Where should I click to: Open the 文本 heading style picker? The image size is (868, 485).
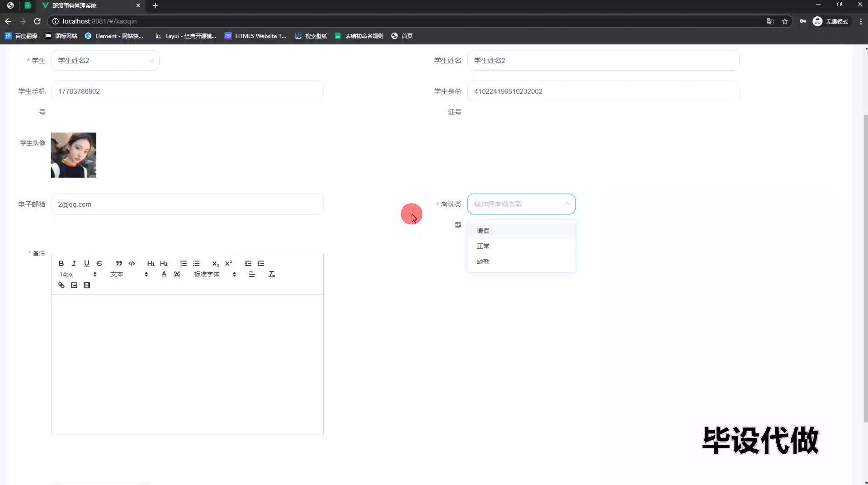coord(129,274)
